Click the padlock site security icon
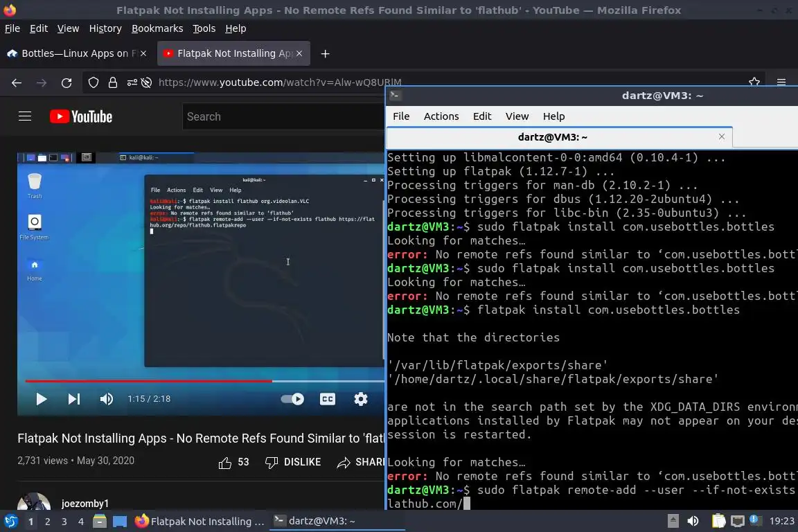 [x=112, y=82]
